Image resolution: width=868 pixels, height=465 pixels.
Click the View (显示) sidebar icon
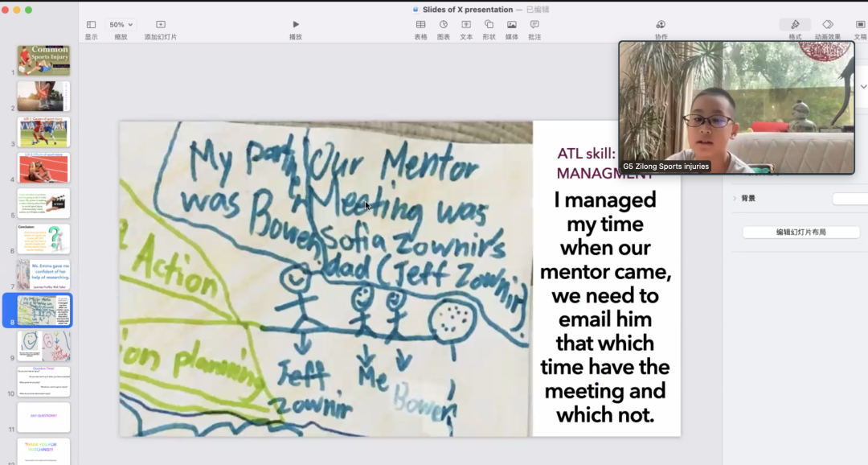91,25
